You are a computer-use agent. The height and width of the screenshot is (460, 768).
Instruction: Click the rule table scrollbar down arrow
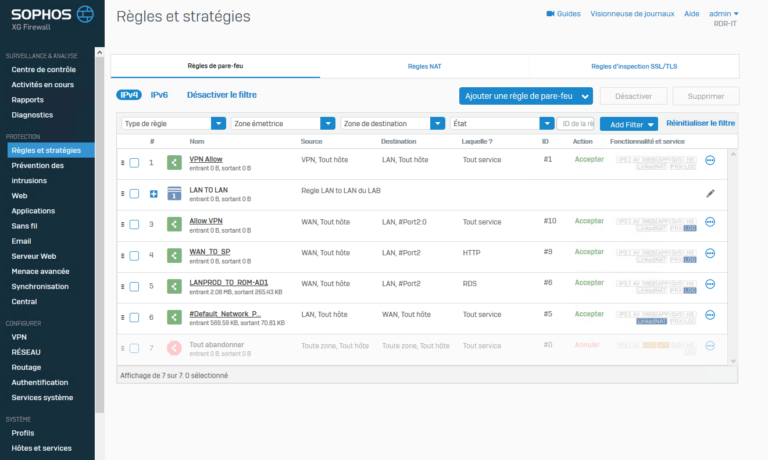click(x=733, y=361)
